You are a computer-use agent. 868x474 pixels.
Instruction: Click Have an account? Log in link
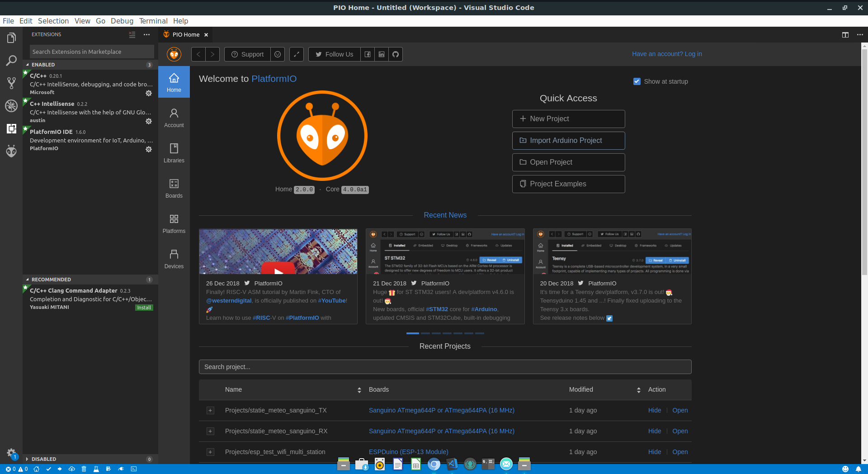pyautogui.click(x=667, y=54)
